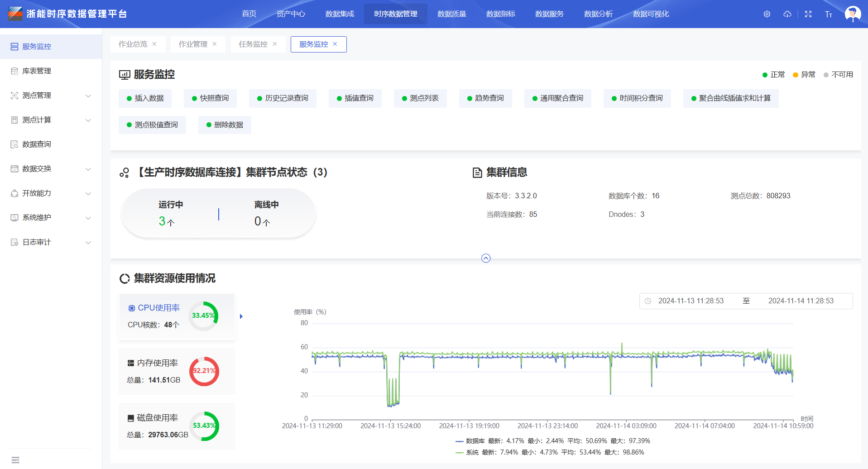868x469 pixels.
Task: Click the 系统维护 sidebar icon
Action: [x=14, y=218]
